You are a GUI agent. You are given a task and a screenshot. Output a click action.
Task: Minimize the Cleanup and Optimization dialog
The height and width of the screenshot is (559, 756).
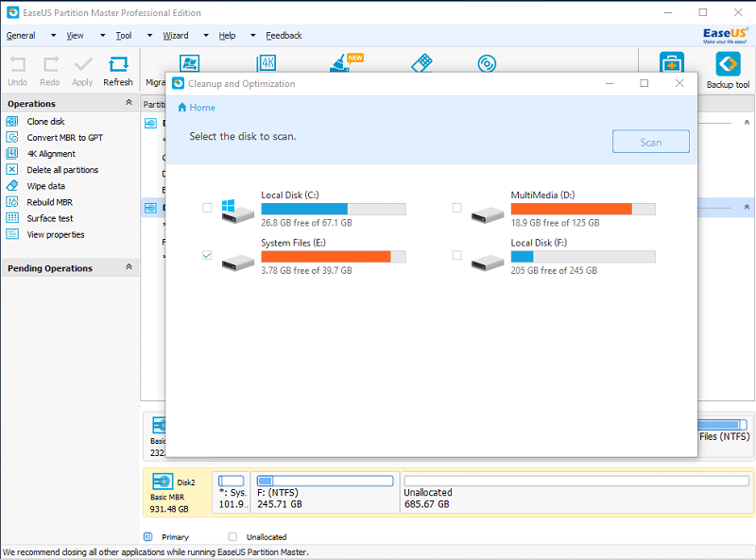pyautogui.click(x=610, y=83)
